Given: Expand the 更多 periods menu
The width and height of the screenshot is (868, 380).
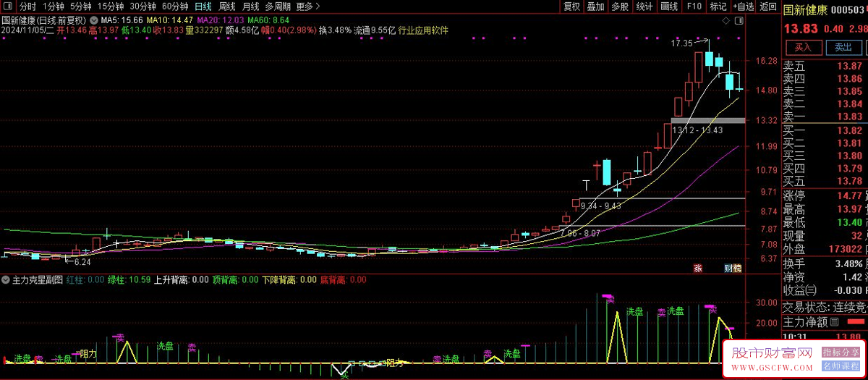Looking at the screenshot, I should (x=308, y=7).
